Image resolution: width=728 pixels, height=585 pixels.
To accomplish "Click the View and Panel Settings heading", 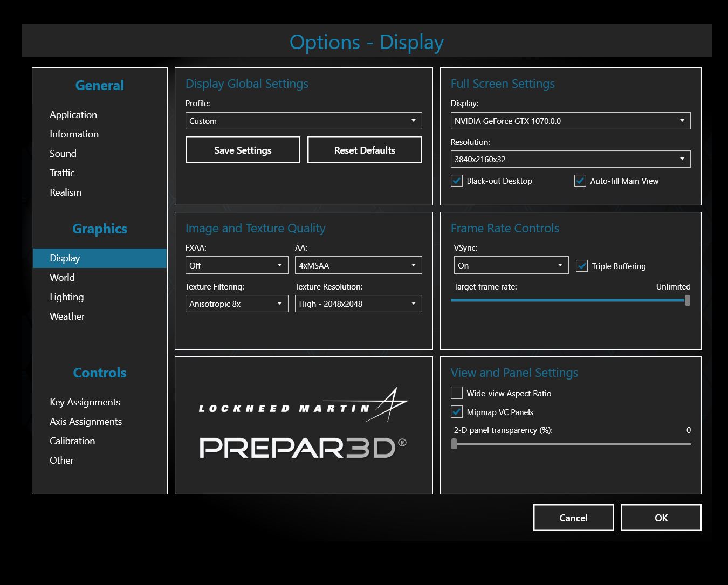I will click(514, 373).
